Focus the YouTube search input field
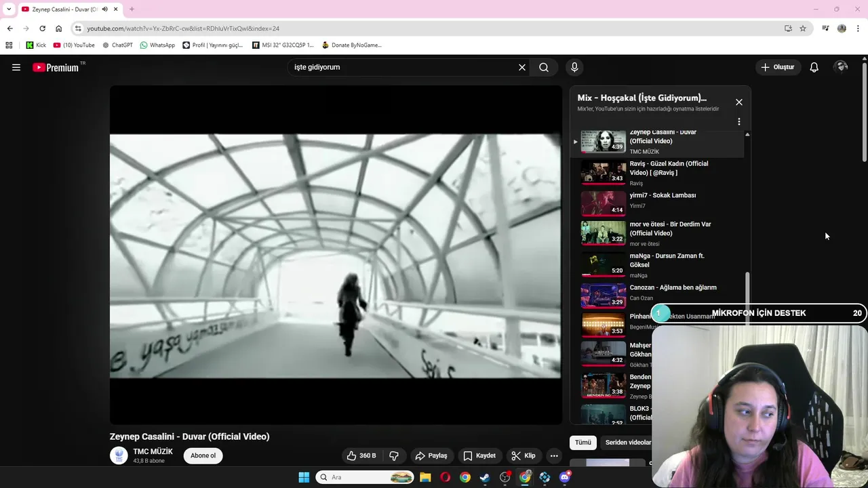The height and width of the screenshot is (488, 868). point(403,67)
